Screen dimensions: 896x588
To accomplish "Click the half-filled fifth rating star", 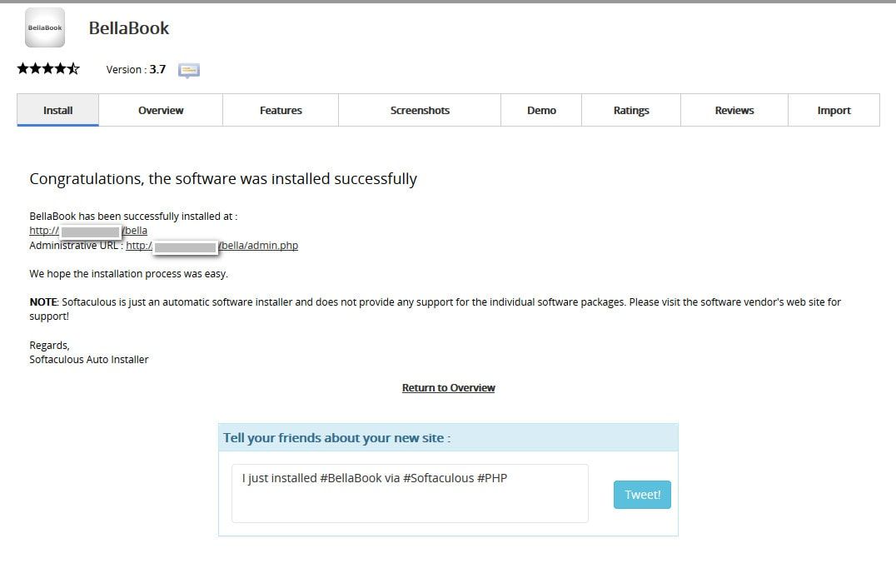I will (x=73, y=69).
